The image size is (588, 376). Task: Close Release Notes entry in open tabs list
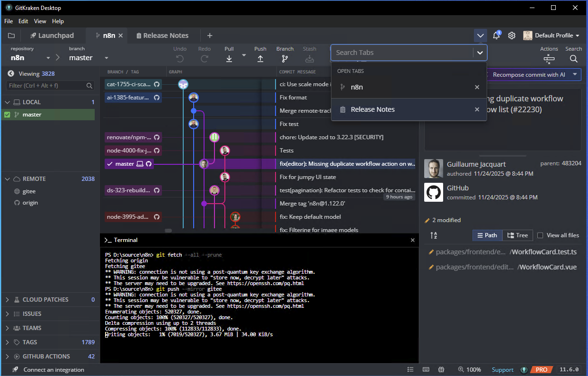tap(477, 109)
